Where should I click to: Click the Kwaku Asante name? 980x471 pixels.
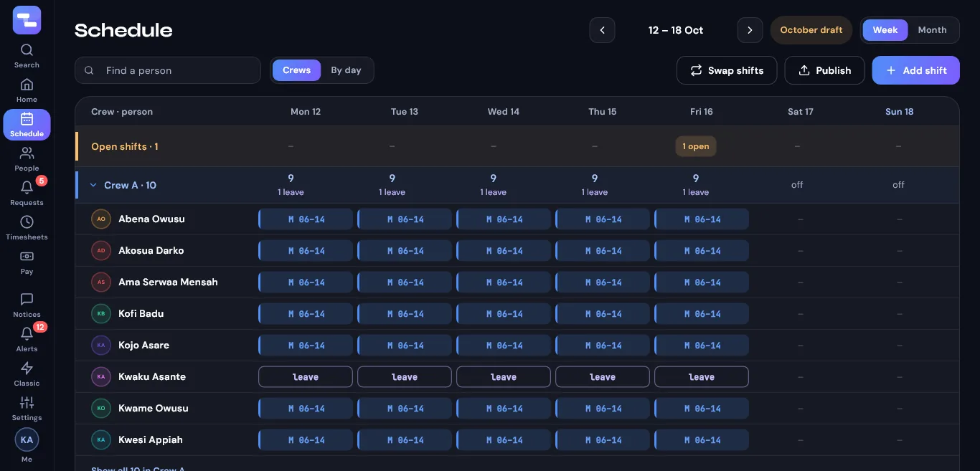(152, 377)
